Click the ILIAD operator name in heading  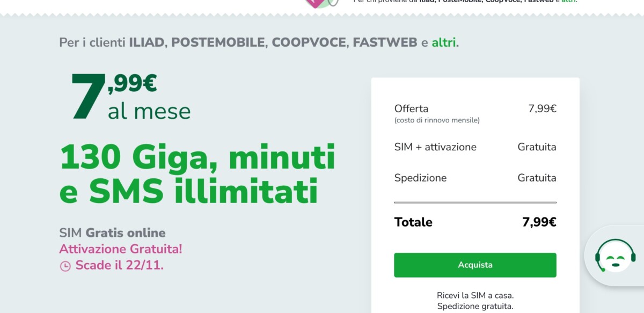tap(147, 42)
